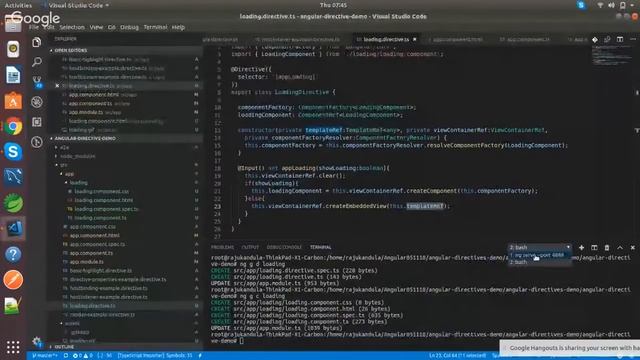Click the errors and warnings count in the status bar
640x360 pixels.
click(x=82, y=356)
